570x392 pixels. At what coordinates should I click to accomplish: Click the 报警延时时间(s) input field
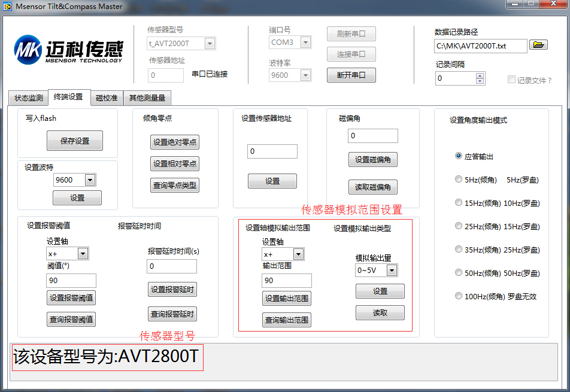[172, 266]
